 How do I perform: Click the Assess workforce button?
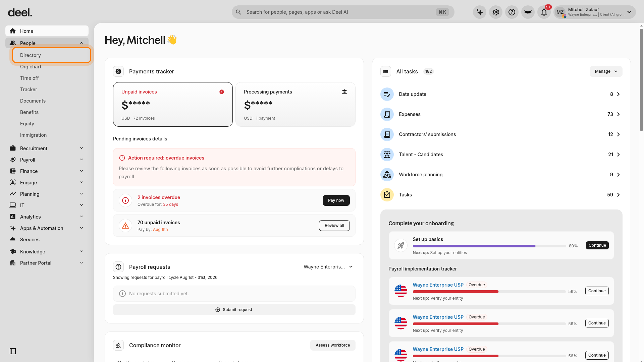coord(333,345)
